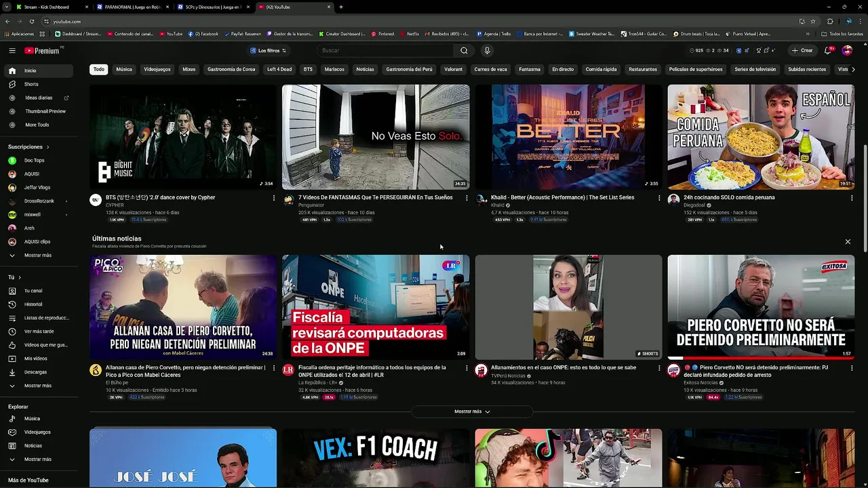Close the Stream - Kick Dashboard tab

pyautogui.click(x=87, y=7)
